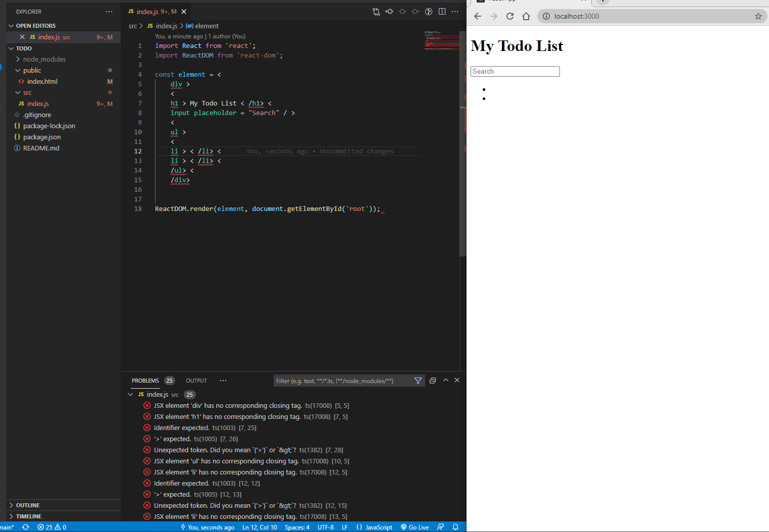The height and width of the screenshot is (532, 769).
Task: Click browser Forward arrow
Action: 494,16
